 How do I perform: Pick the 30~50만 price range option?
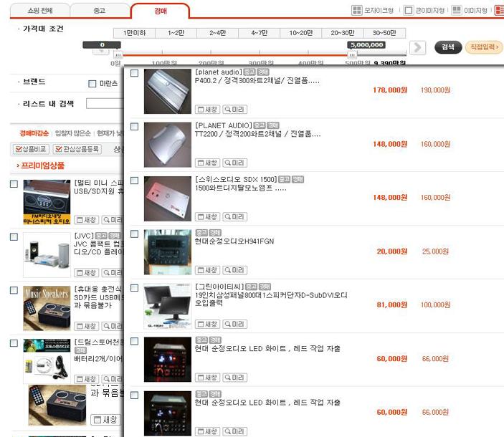(x=384, y=33)
